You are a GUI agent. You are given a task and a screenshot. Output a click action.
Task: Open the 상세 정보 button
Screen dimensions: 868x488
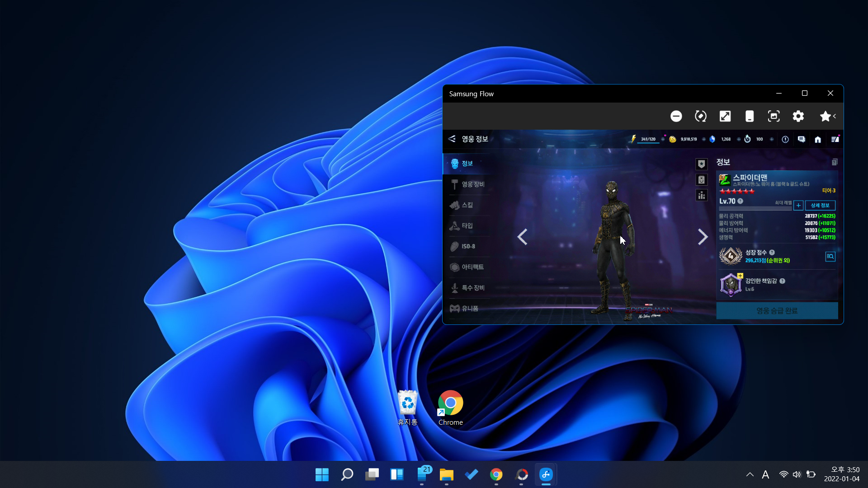[820, 206]
